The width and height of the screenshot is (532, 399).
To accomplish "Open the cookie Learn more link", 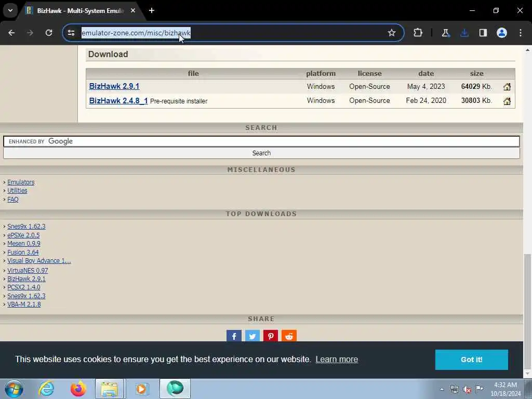I will click(337, 360).
